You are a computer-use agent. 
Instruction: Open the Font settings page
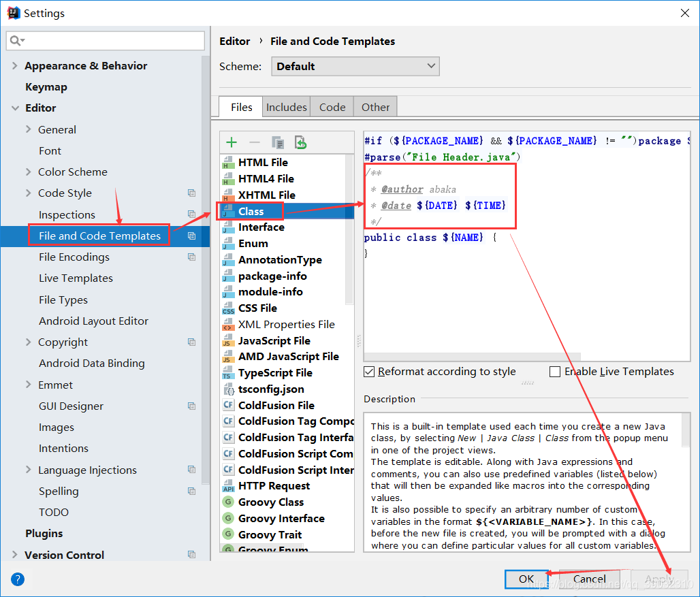[x=50, y=151]
